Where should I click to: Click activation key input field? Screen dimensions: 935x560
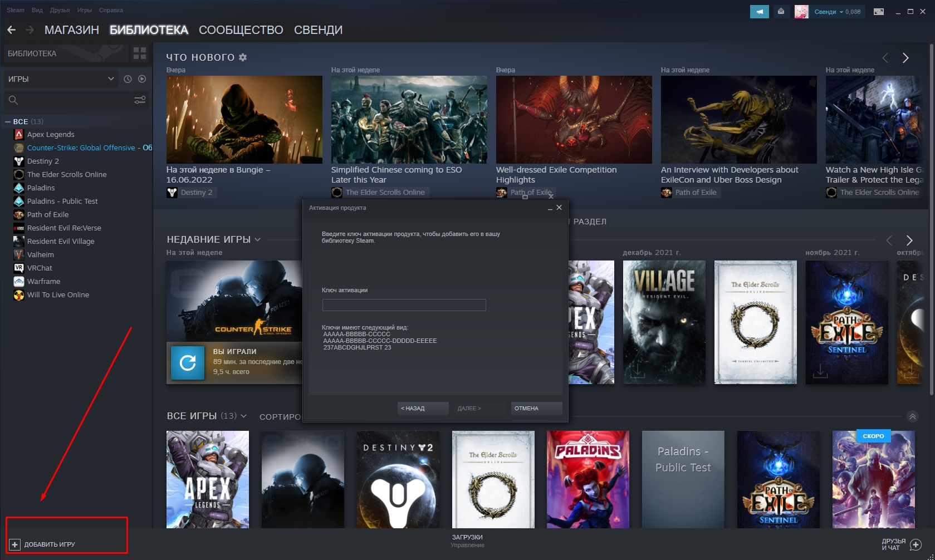pyautogui.click(x=404, y=305)
